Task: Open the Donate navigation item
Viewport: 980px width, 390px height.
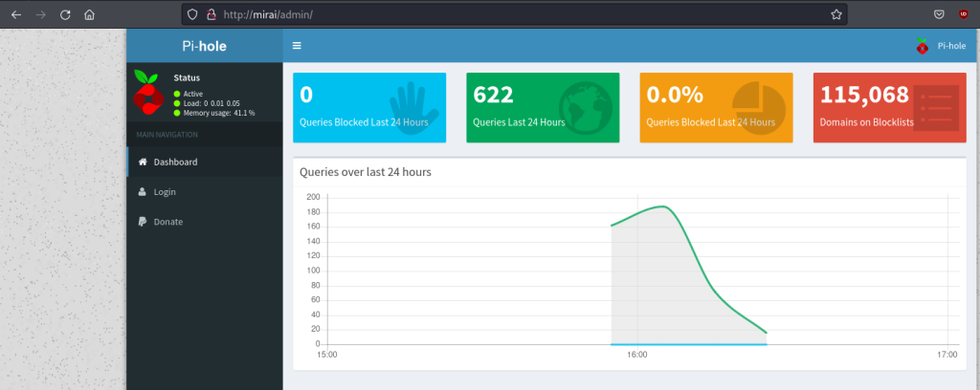Action: tap(205, 222)
